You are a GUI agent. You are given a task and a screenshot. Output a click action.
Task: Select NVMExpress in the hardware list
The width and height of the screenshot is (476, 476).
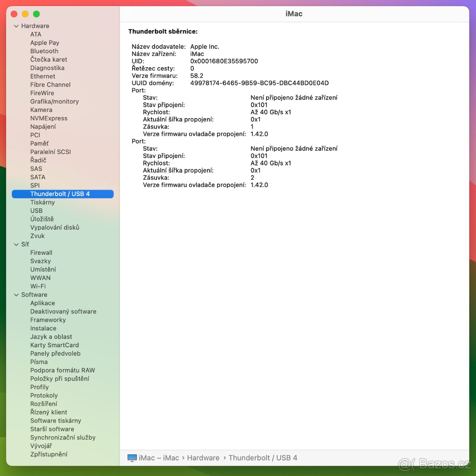click(x=49, y=118)
